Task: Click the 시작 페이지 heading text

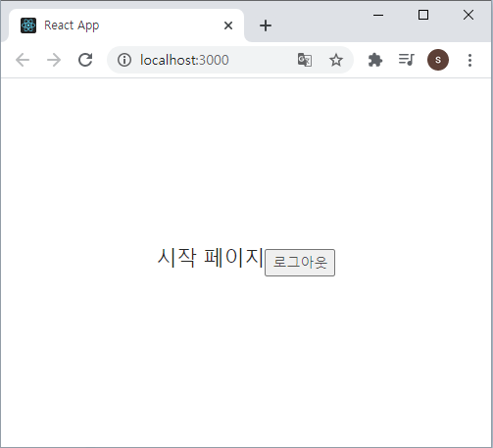Action: pyautogui.click(x=210, y=258)
